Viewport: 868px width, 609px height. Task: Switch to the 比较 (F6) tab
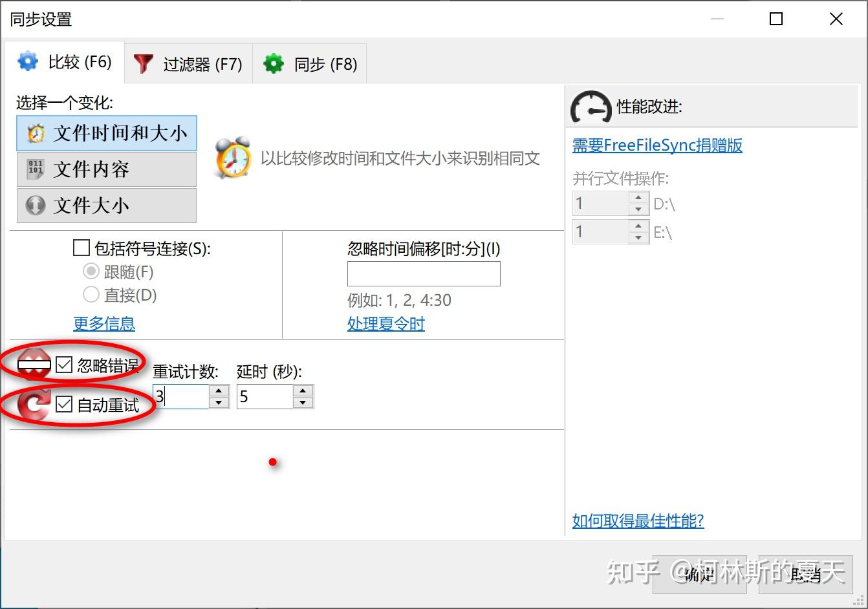[65, 62]
